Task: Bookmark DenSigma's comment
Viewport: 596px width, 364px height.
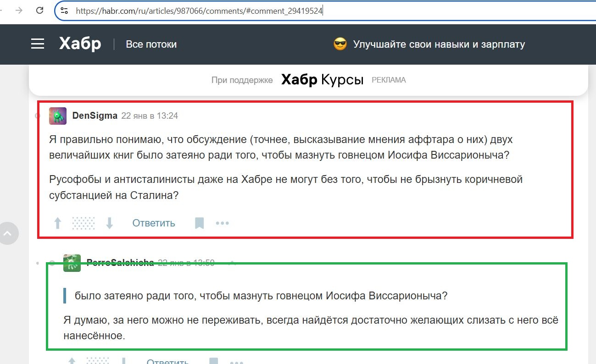Action: (x=199, y=223)
